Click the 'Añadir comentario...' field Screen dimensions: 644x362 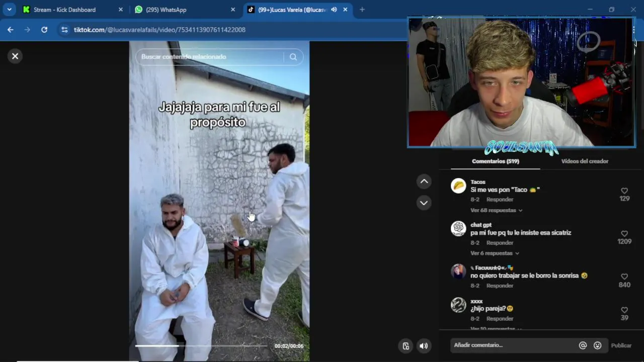tap(513, 345)
